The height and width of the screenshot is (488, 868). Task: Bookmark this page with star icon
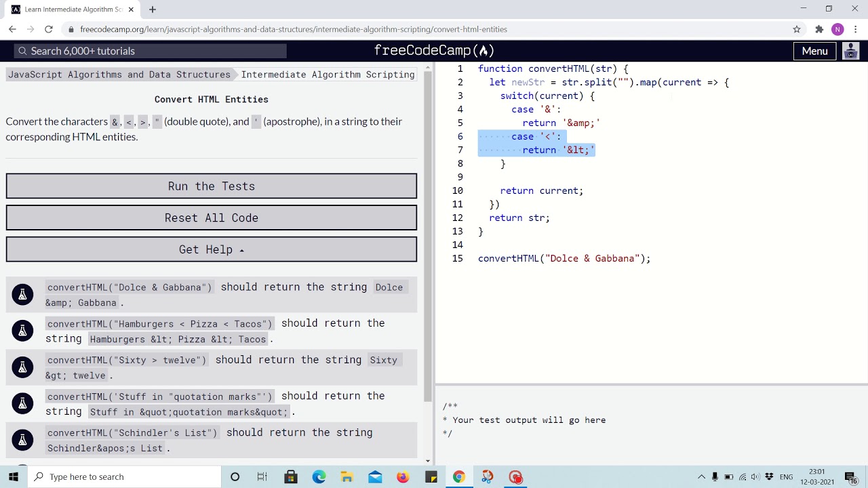point(797,29)
